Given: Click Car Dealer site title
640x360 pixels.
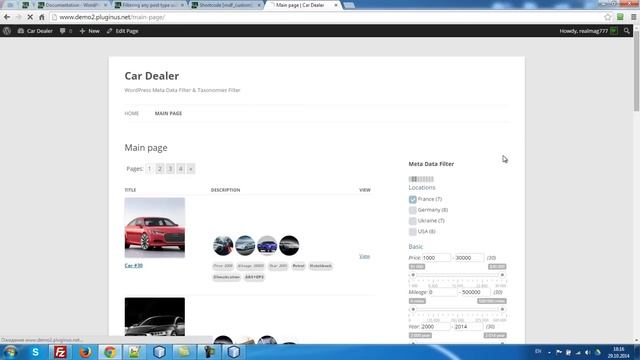Looking at the screenshot, I should [x=151, y=76].
